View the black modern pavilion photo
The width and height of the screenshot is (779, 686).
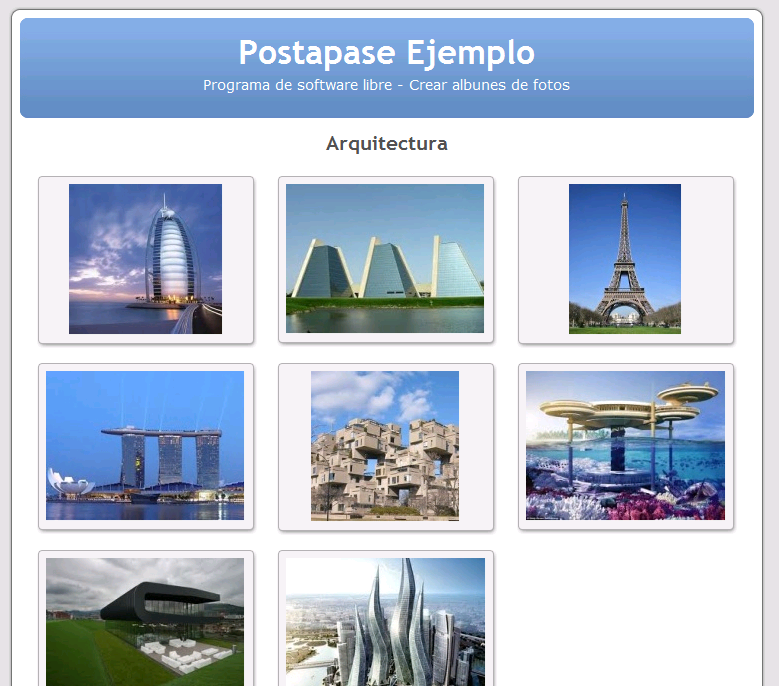145,622
